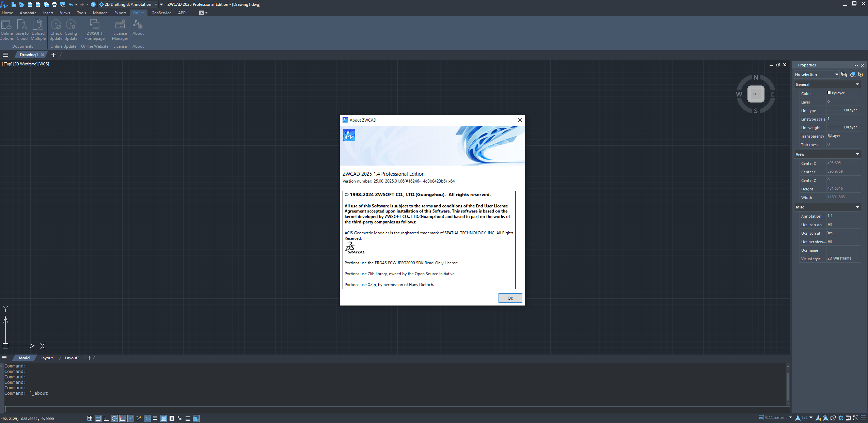Click the Save icon in quick access toolbar
Viewport: 868px width, 423px height.
(x=30, y=4)
